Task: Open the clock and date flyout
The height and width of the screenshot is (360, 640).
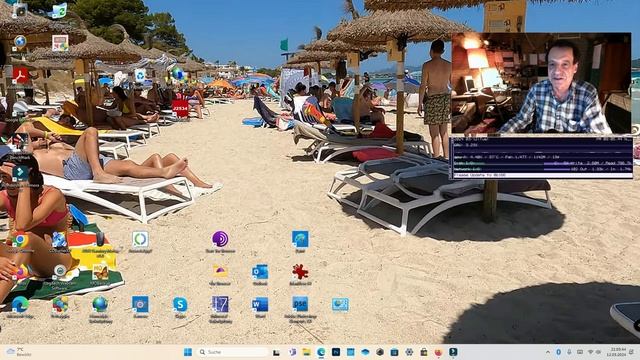Action: click(616, 352)
